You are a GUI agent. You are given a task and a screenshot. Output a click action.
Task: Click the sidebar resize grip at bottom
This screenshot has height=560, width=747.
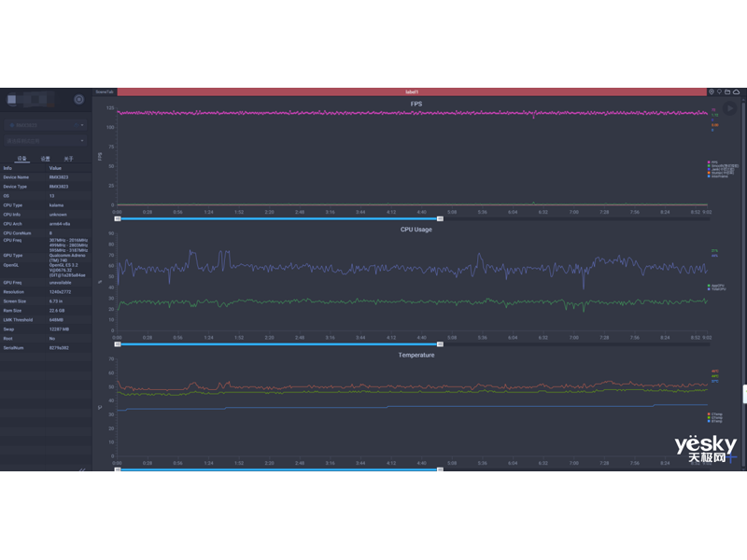point(82,469)
